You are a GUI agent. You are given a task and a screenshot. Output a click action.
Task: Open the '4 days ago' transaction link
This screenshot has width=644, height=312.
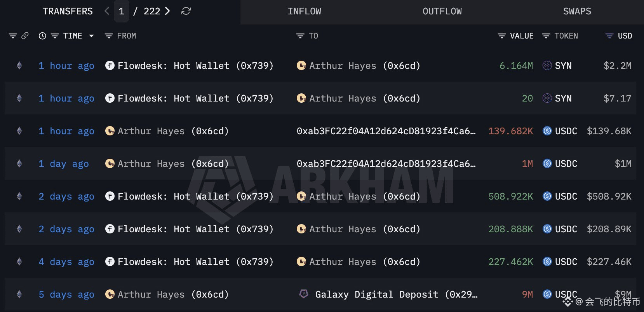coord(66,262)
